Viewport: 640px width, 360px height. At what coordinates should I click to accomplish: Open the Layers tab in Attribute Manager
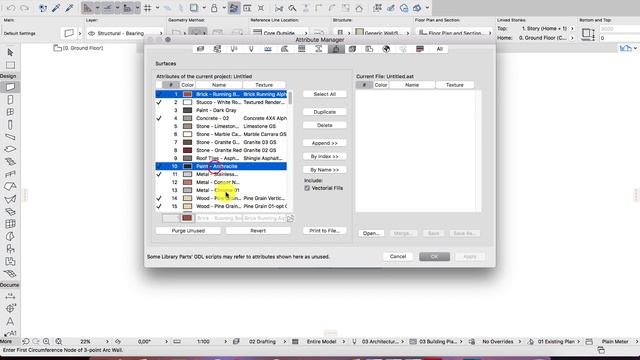coord(200,49)
